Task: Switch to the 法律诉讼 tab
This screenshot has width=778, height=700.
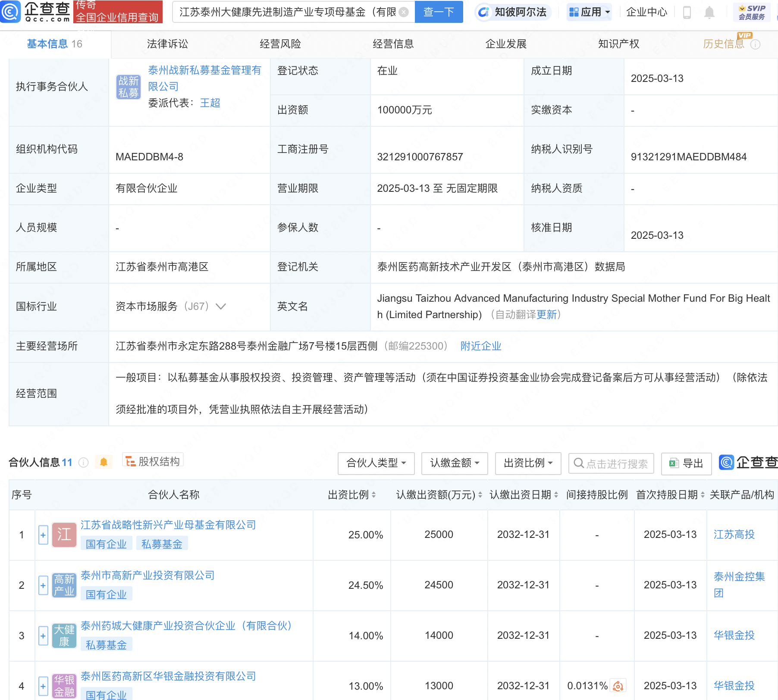Action: tap(167, 44)
